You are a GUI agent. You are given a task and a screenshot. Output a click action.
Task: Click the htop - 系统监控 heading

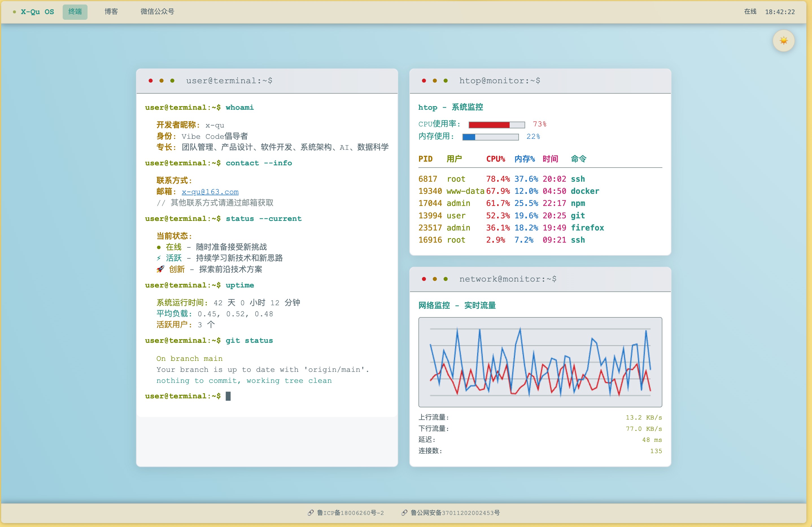[x=451, y=107]
